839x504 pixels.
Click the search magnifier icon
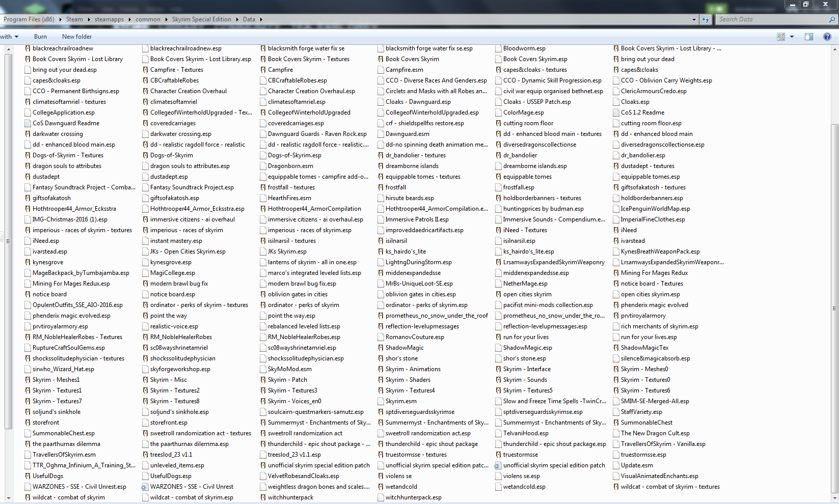click(x=832, y=19)
